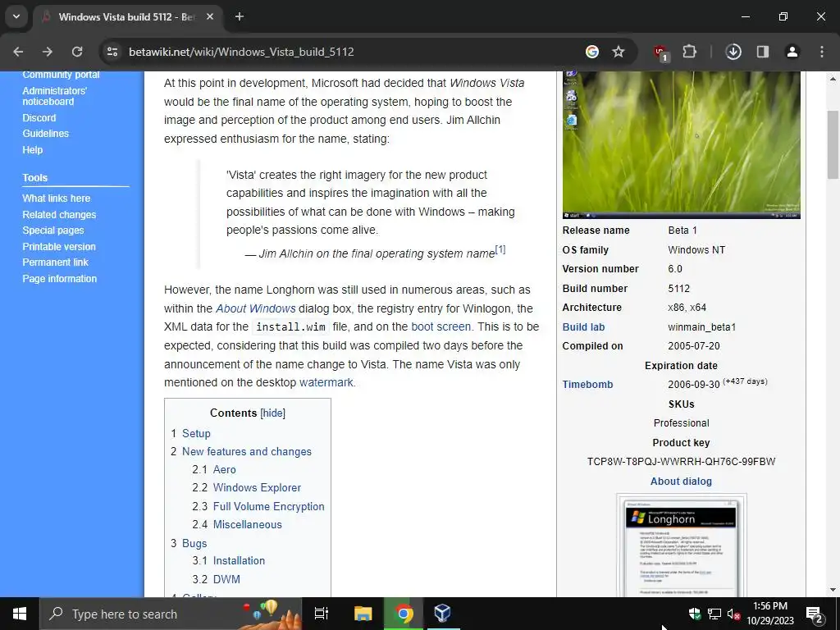Jump to Miscellaneous section
This screenshot has width=840, height=630.
pyautogui.click(x=248, y=524)
